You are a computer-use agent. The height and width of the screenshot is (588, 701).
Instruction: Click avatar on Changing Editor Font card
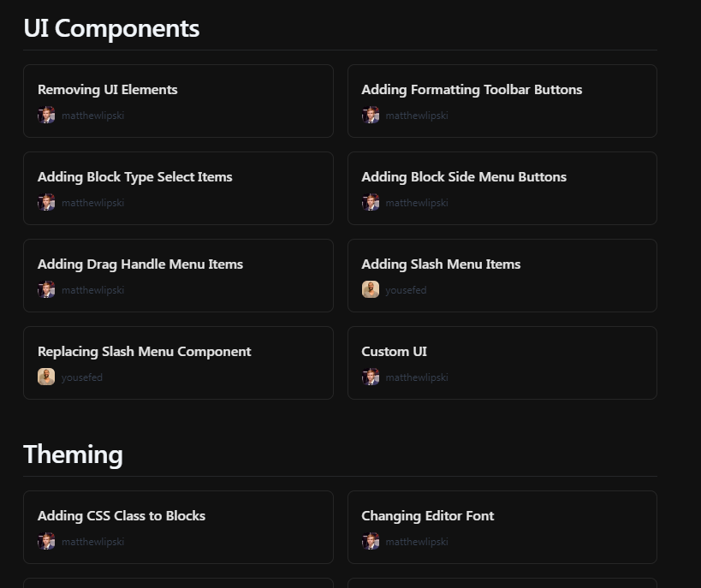point(370,541)
